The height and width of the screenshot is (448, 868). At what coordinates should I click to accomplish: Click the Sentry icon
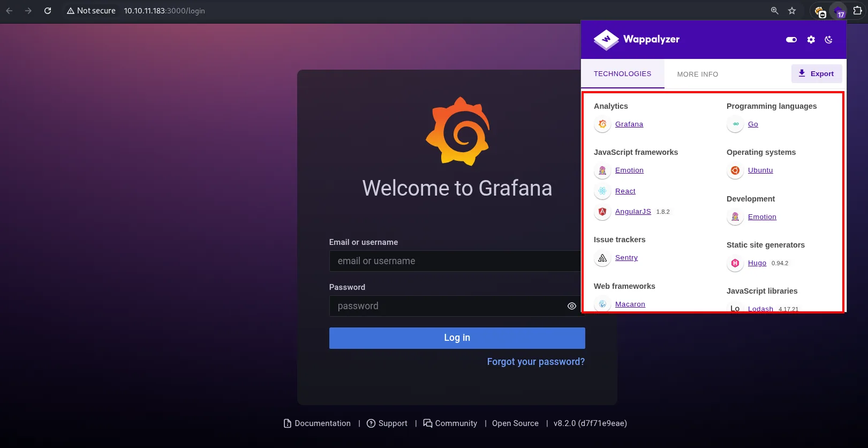tap(602, 258)
